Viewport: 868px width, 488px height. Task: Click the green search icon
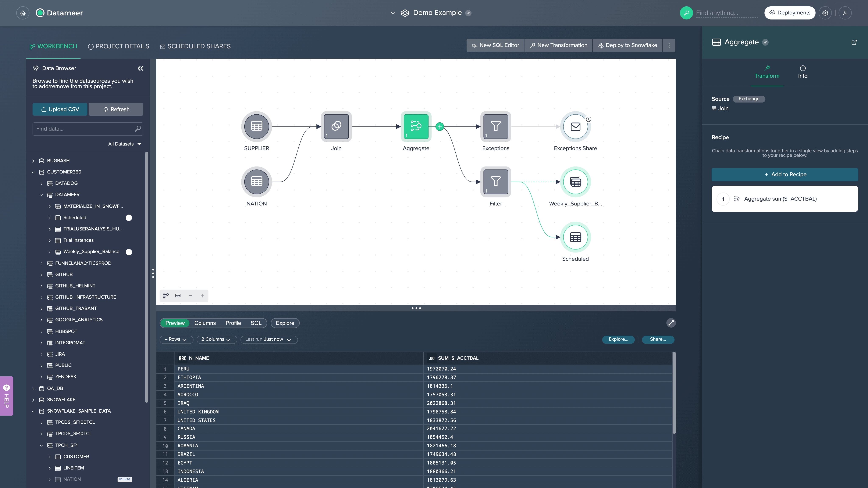tap(686, 13)
